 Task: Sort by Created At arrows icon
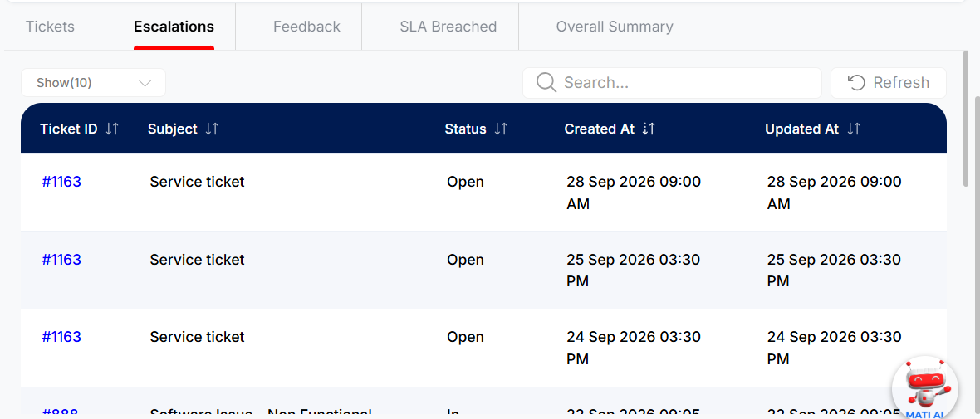pyautogui.click(x=649, y=129)
